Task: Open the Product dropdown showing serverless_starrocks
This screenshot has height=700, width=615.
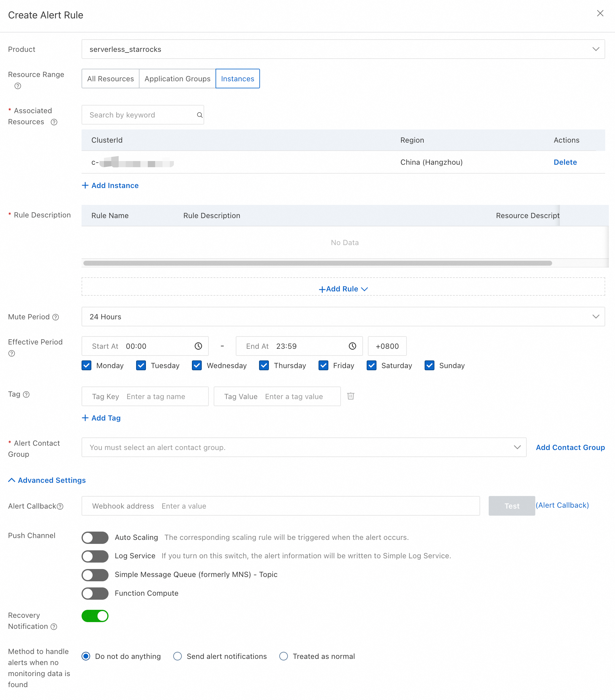Action: [x=343, y=49]
